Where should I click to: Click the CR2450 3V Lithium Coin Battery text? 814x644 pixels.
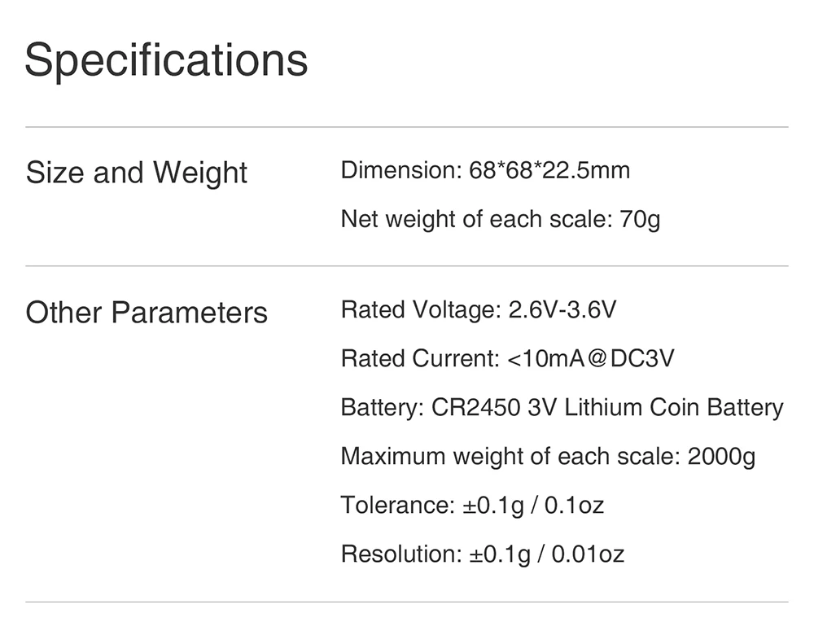point(607,408)
